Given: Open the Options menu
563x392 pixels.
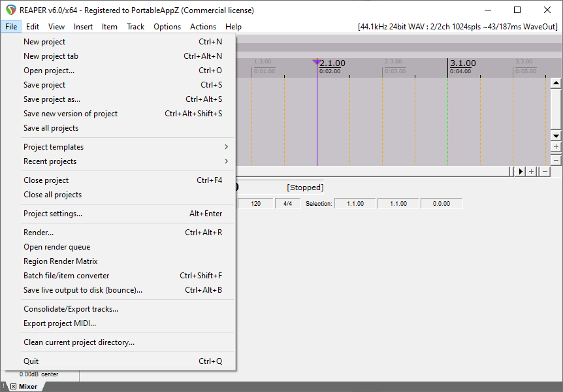Looking at the screenshot, I should pyautogui.click(x=167, y=27).
